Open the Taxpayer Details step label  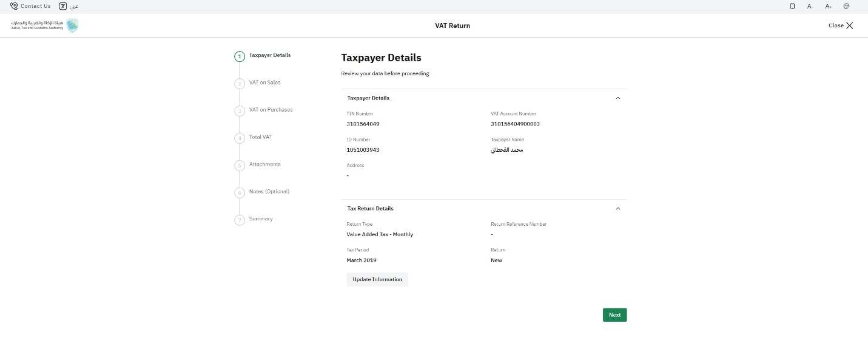[270, 55]
